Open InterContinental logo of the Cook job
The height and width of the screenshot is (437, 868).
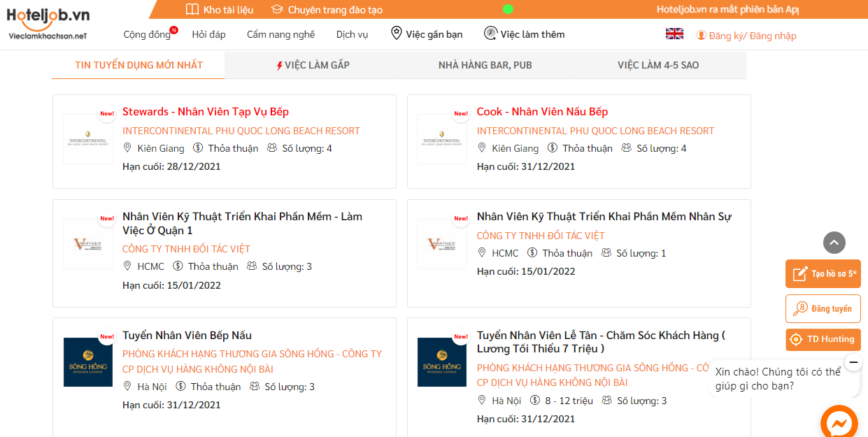tap(442, 139)
